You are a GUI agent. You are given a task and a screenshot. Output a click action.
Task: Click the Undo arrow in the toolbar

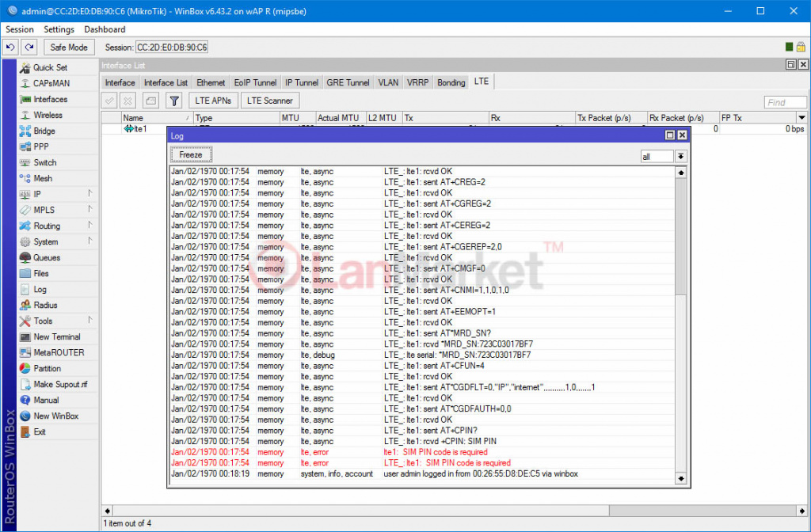[x=11, y=47]
